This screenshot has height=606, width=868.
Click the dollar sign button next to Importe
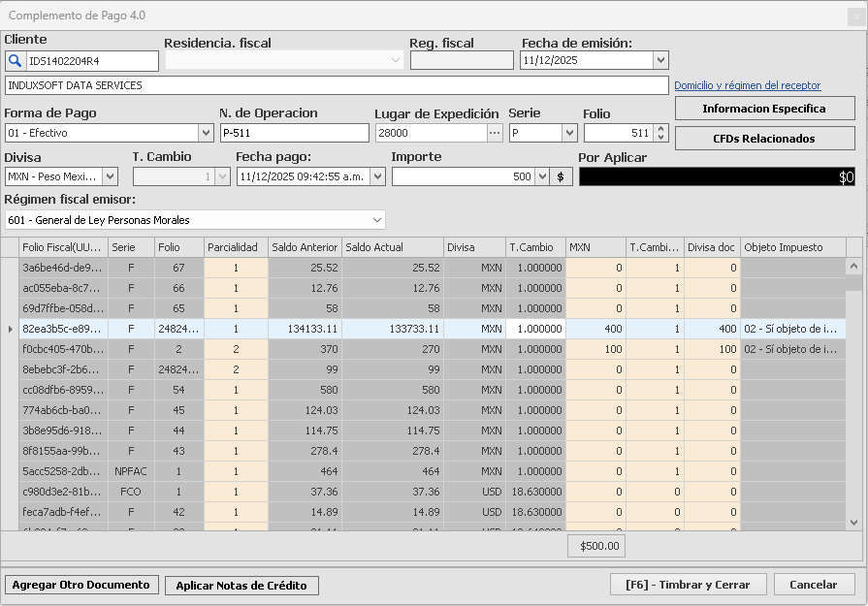(x=563, y=176)
